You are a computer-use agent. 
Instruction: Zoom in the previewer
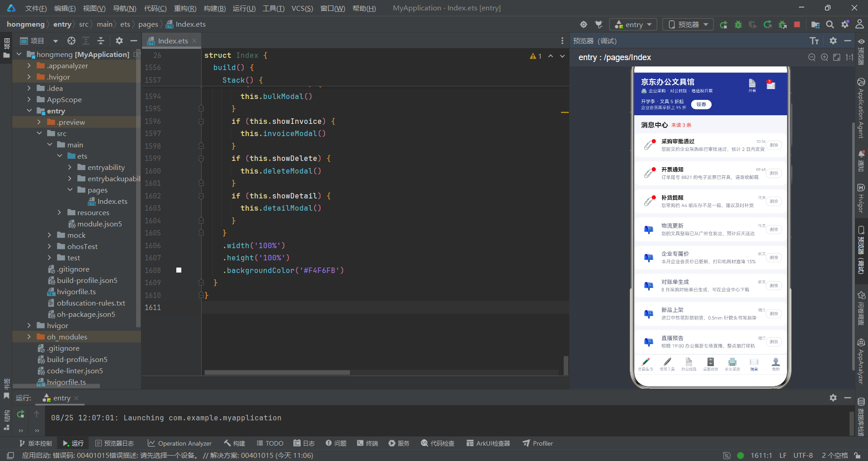tap(825, 57)
